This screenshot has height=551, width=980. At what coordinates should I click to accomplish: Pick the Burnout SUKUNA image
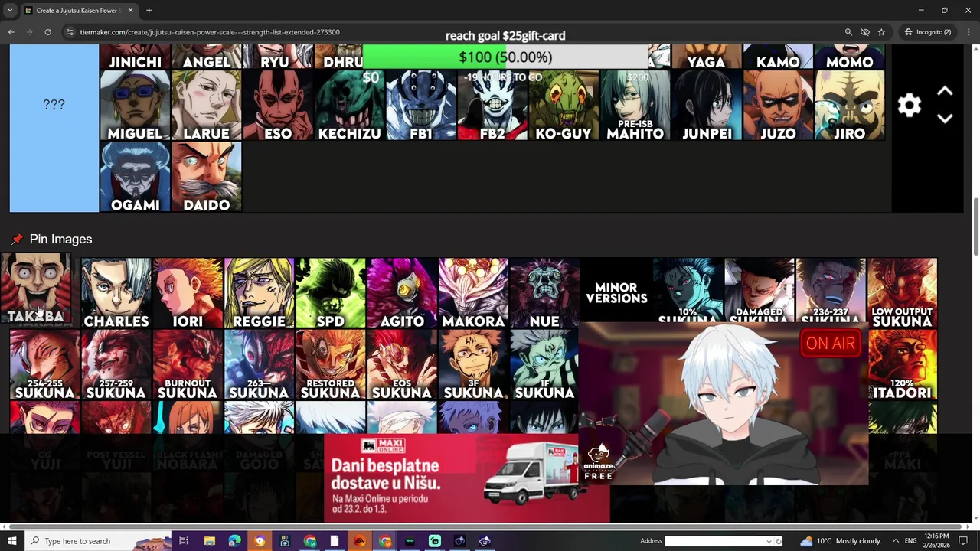click(188, 365)
